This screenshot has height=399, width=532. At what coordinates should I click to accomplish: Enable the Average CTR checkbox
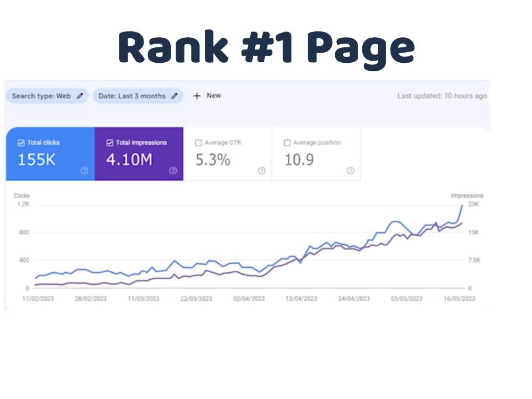click(198, 143)
